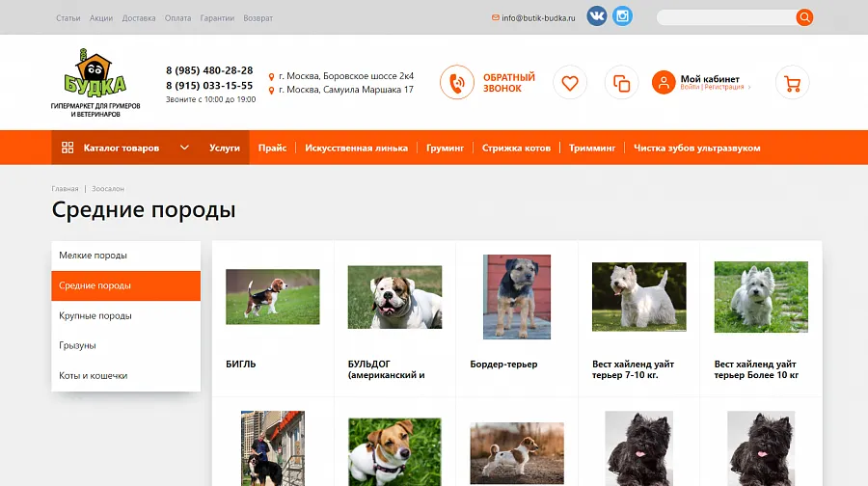
Task: Open the favorites heart icon
Action: click(x=570, y=83)
